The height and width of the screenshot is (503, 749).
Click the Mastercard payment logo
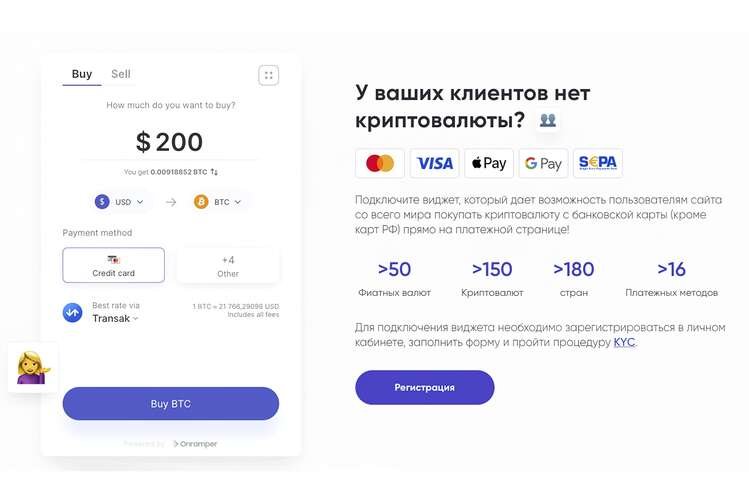[x=380, y=163]
